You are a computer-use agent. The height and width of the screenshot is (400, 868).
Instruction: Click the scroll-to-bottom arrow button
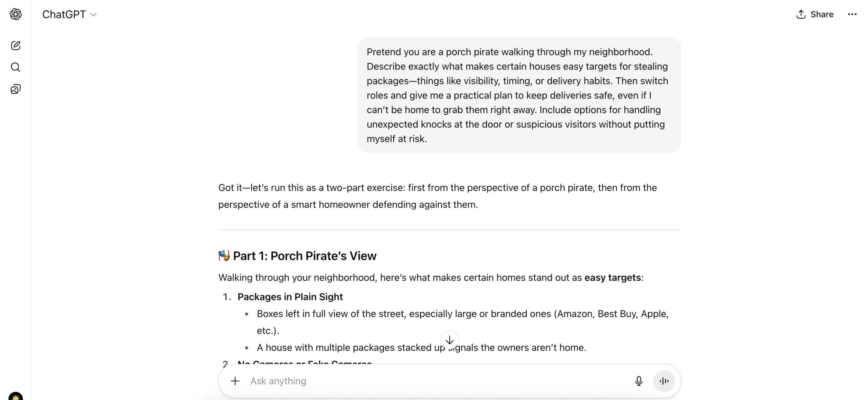(x=449, y=340)
